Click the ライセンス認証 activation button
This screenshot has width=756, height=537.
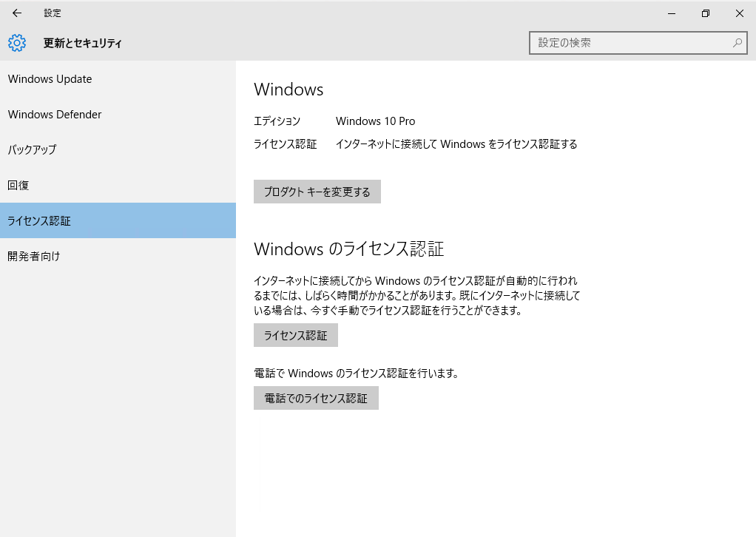(296, 335)
